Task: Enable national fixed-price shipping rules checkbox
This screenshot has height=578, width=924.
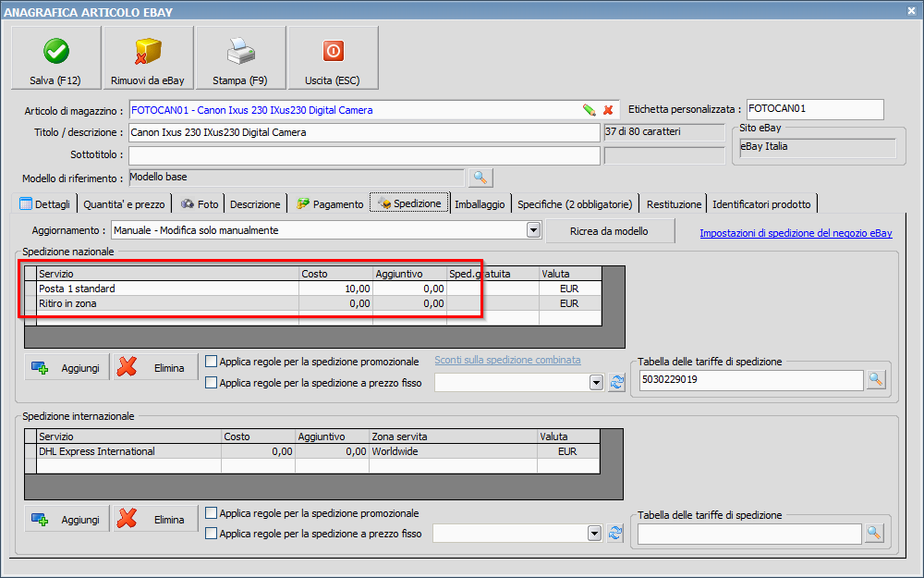Action: (x=211, y=382)
